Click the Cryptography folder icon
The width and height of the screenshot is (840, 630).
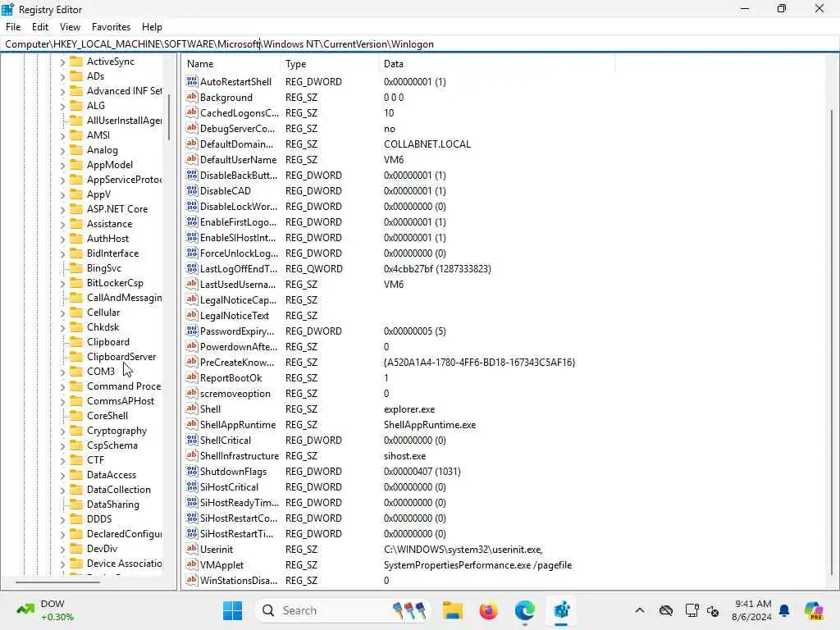pos(76,430)
